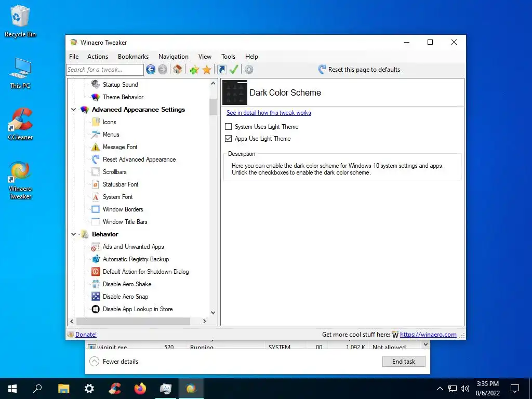Click the Reset Advanced Appearance icon

[96, 159]
